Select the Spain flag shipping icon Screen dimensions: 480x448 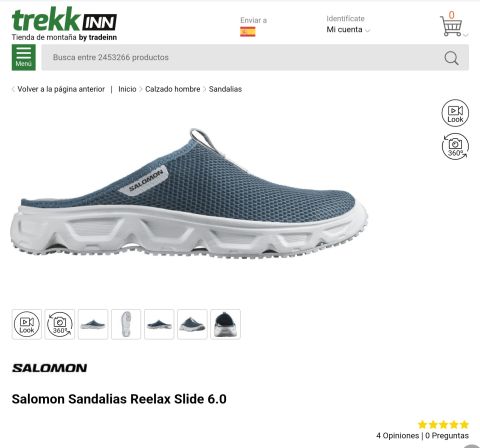[248, 32]
